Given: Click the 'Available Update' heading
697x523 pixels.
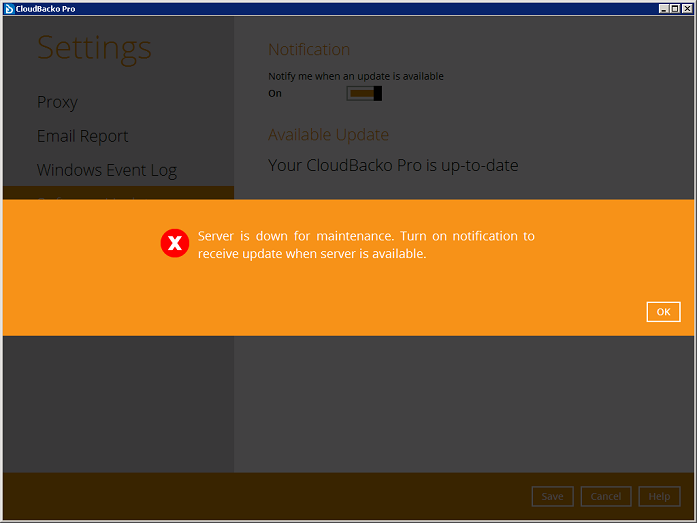Looking at the screenshot, I should coord(328,135).
